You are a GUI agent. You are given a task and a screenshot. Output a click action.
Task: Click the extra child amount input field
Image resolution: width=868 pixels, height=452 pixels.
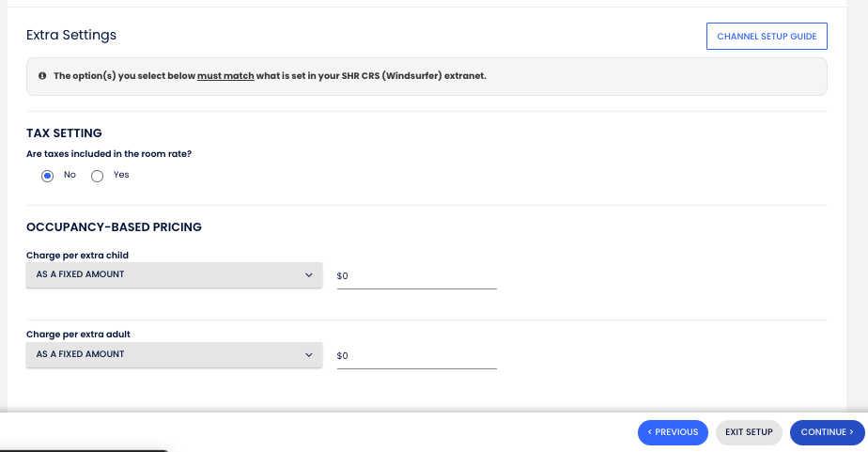pyautogui.click(x=416, y=276)
